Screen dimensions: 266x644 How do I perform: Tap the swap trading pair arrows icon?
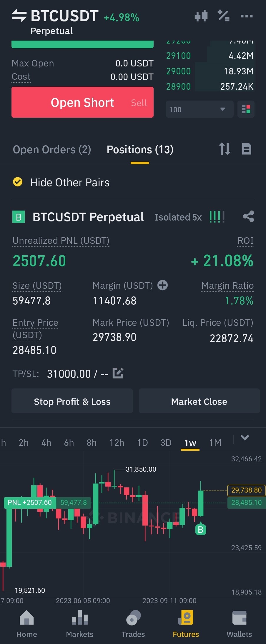click(x=19, y=16)
